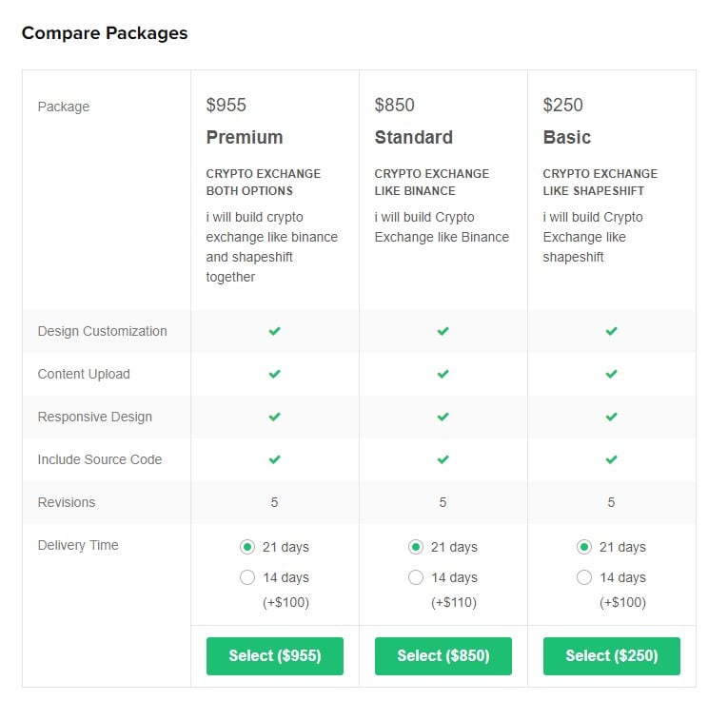Click Standard's Responsive Design checkmark
Image resolution: width=728 pixels, height=720 pixels.
(443, 417)
